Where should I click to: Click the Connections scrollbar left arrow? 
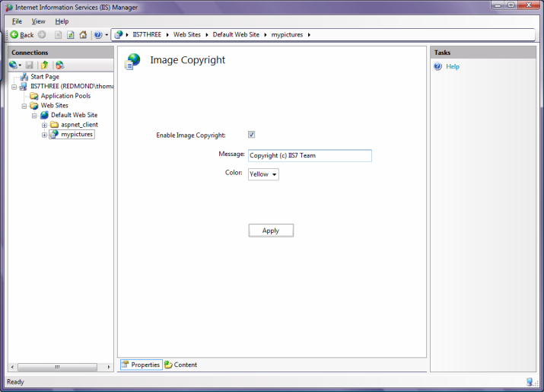[x=12, y=367]
